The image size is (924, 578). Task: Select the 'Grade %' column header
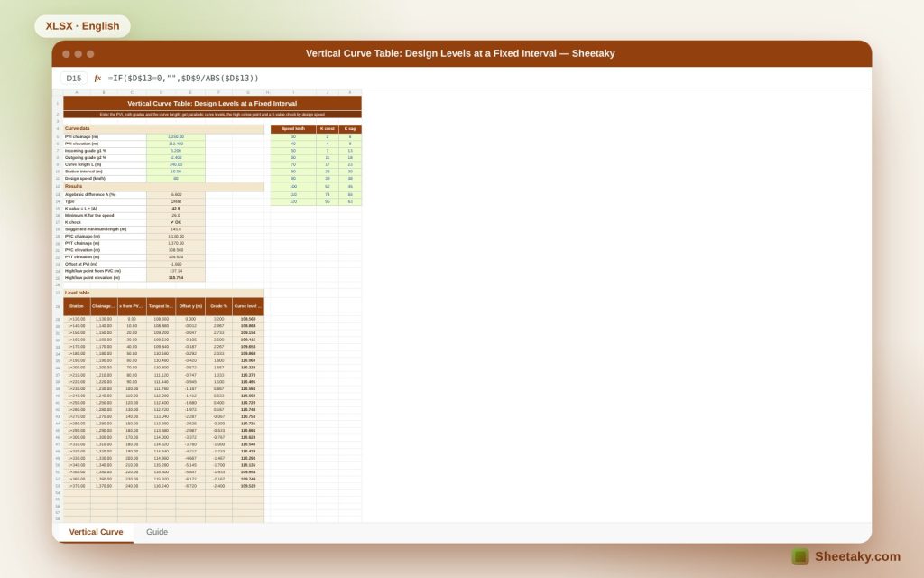tap(218, 307)
